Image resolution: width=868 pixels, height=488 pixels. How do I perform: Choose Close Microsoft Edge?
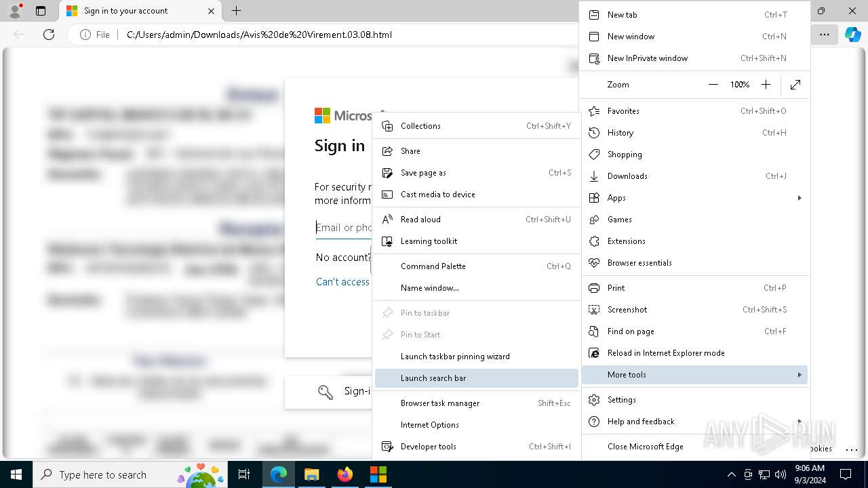(x=695, y=447)
